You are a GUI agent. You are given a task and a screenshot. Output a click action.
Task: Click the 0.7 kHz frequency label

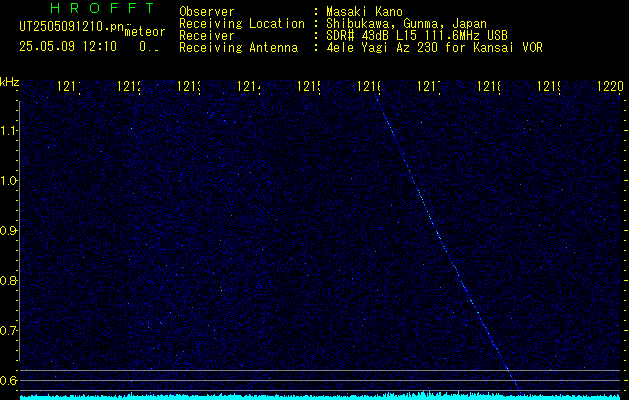point(9,331)
